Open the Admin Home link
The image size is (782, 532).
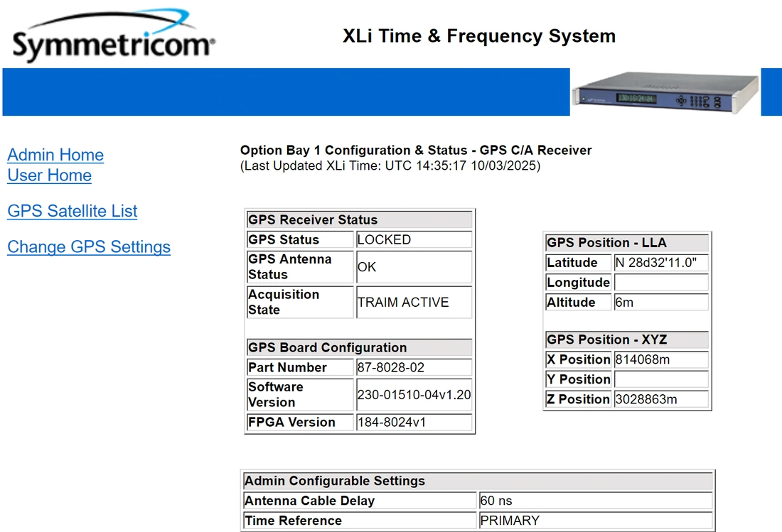[x=55, y=155]
